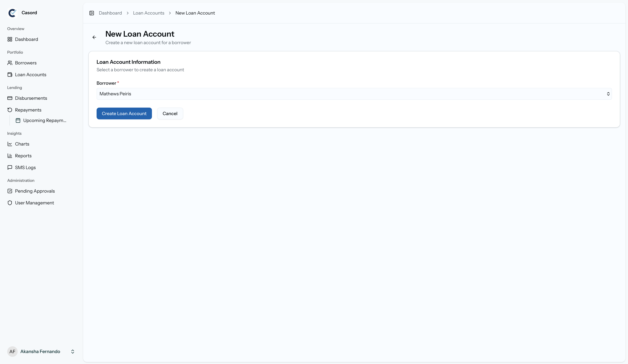Click the Repayments history icon

click(10, 110)
